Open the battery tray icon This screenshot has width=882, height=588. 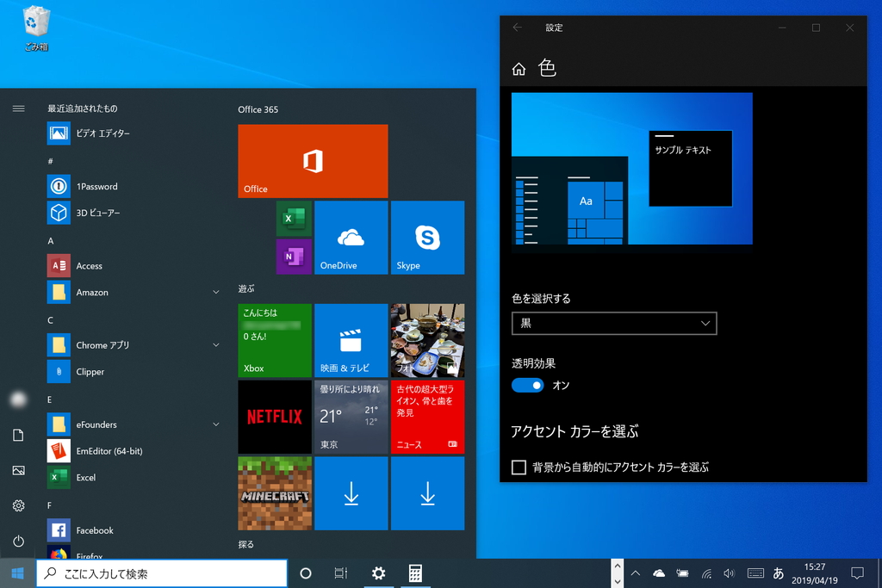coord(682,573)
